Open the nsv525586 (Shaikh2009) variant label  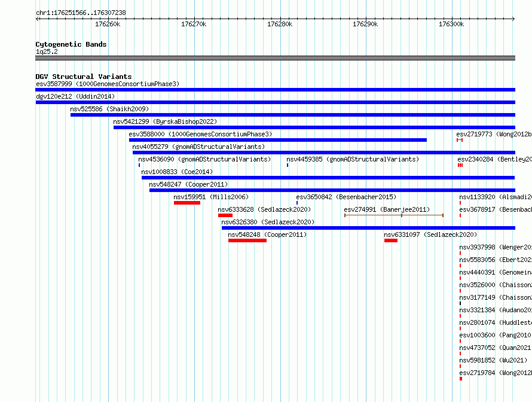[x=109, y=109]
